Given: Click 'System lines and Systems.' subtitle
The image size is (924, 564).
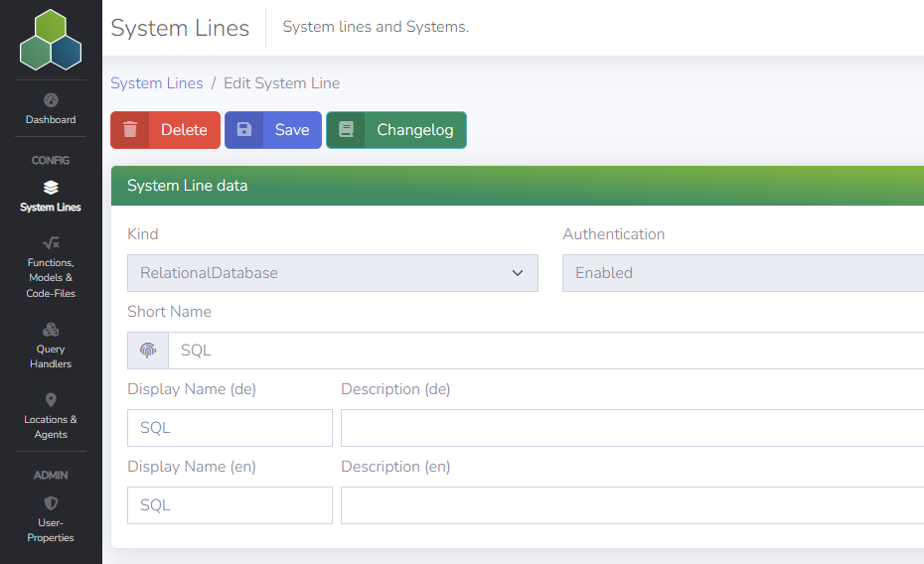Looking at the screenshot, I should point(376,27).
